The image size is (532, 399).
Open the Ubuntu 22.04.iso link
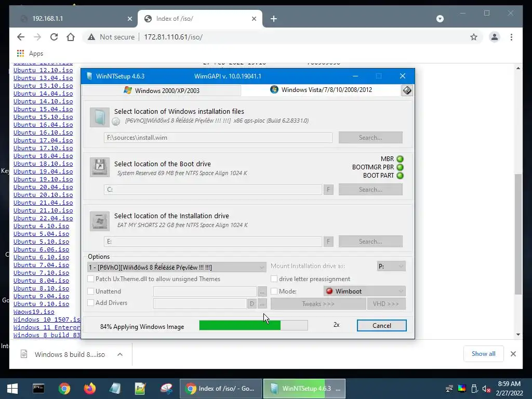(x=43, y=218)
